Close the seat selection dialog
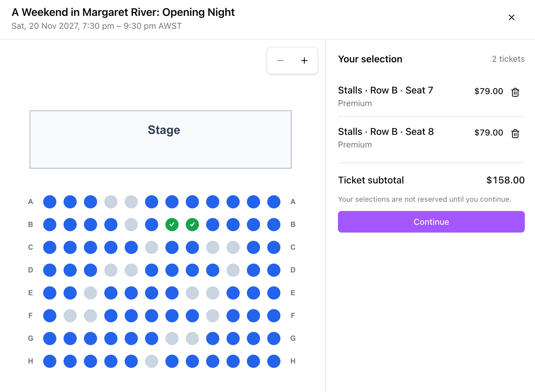The width and height of the screenshot is (535, 392). coord(512,17)
